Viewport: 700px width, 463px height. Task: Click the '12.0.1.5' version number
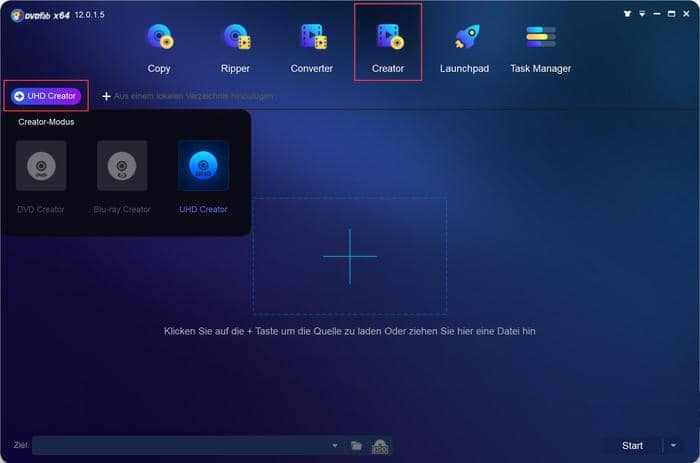pyautogui.click(x=89, y=15)
